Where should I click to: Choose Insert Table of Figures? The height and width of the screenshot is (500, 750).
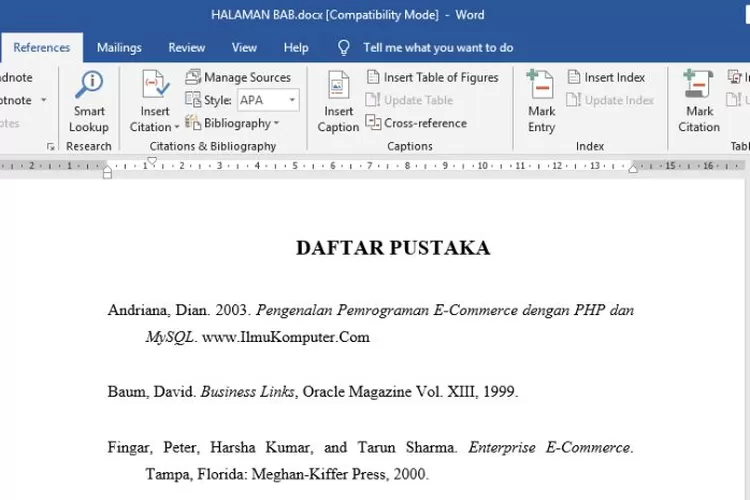pos(432,77)
